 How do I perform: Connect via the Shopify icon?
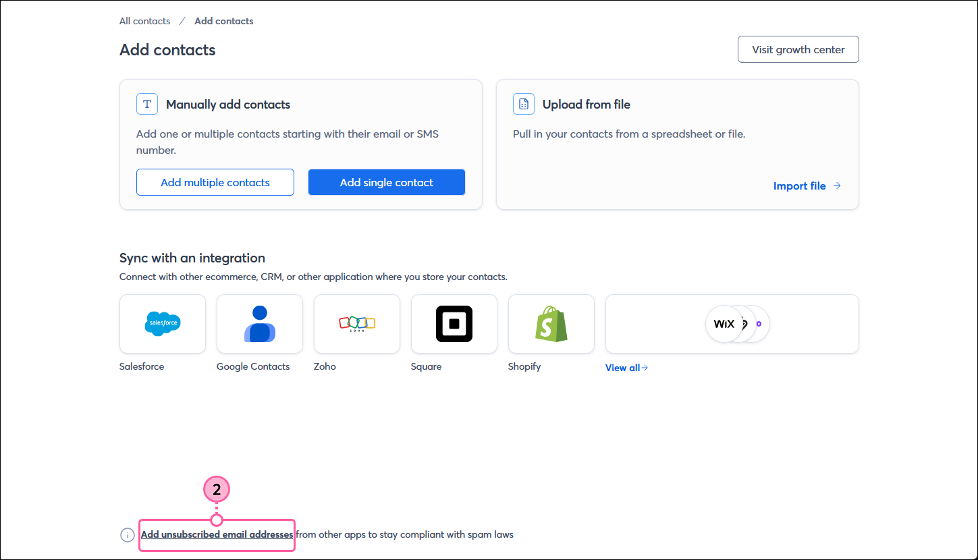[x=551, y=323]
